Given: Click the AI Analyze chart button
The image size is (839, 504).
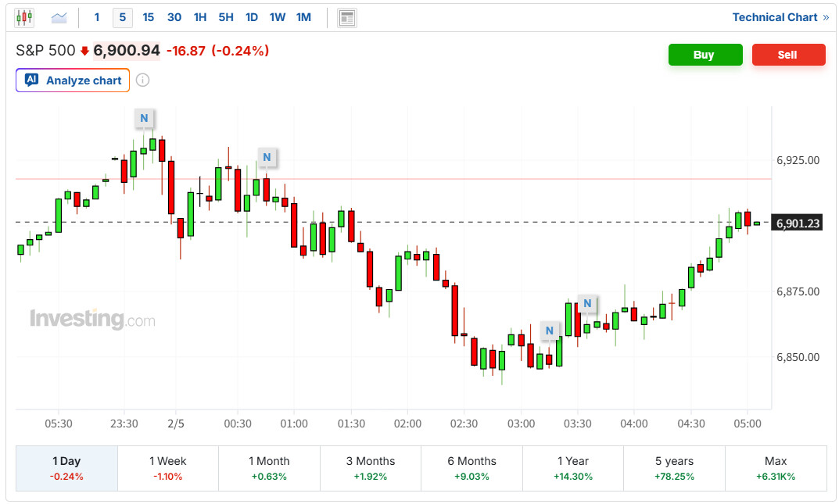Looking at the screenshot, I should [x=73, y=80].
